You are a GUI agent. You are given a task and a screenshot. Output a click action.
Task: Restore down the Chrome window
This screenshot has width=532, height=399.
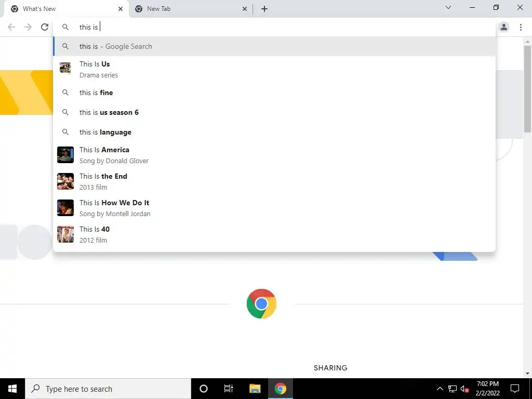click(x=496, y=7)
